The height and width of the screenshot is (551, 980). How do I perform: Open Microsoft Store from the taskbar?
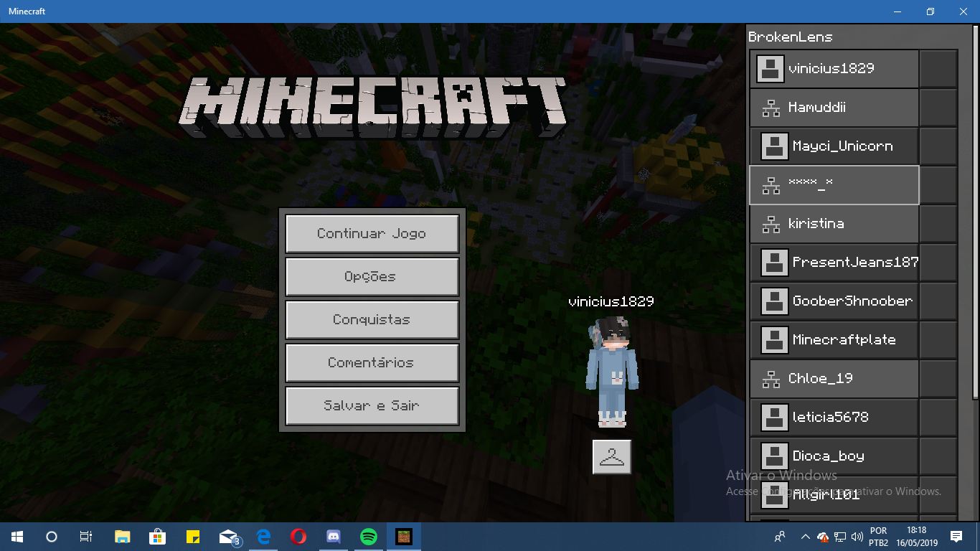157,537
